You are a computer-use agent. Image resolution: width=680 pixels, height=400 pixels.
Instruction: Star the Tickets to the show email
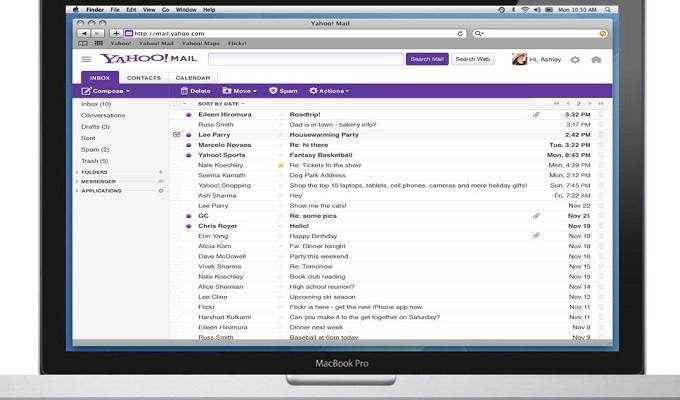point(281,165)
